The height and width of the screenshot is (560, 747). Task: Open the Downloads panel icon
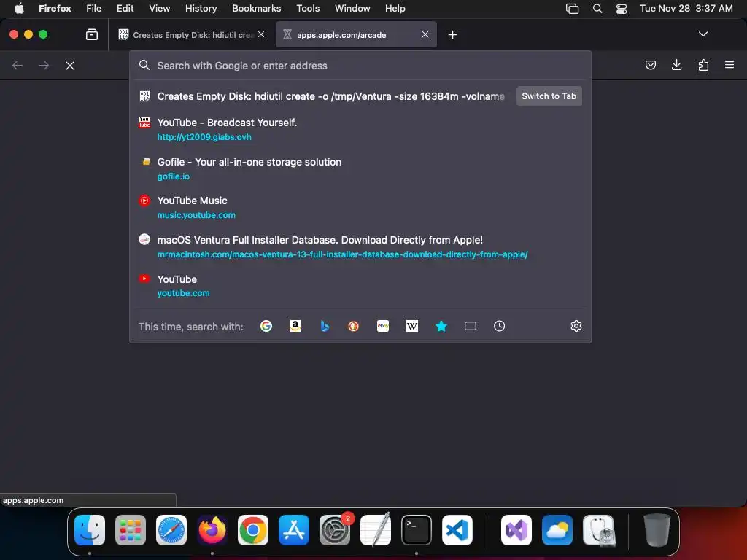coord(676,65)
